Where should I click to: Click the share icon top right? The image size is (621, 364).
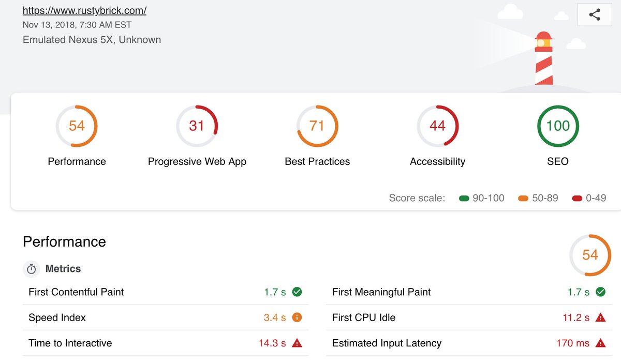(x=594, y=14)
